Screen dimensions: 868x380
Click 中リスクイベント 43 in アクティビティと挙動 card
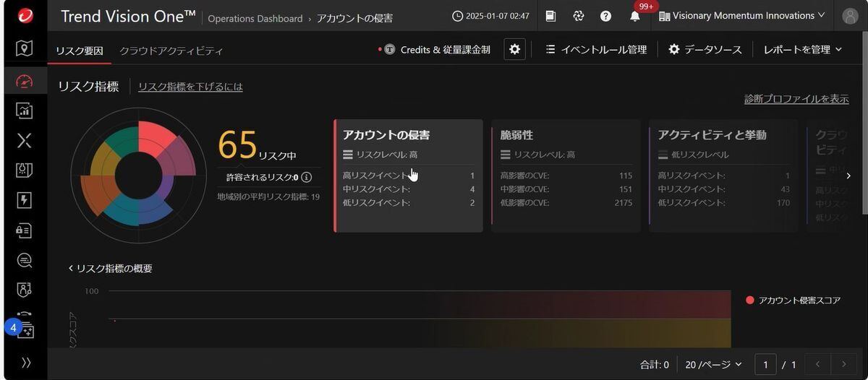(x=723, y=189)
